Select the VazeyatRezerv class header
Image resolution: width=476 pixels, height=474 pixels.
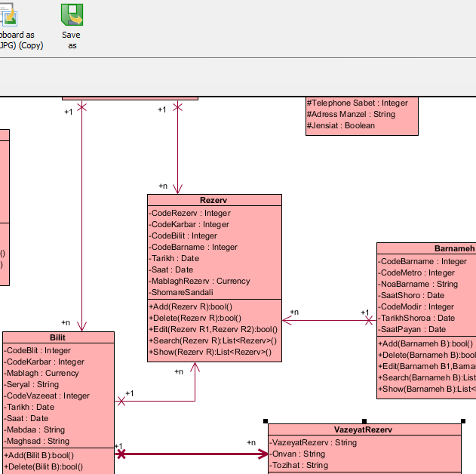click(363, 429)
